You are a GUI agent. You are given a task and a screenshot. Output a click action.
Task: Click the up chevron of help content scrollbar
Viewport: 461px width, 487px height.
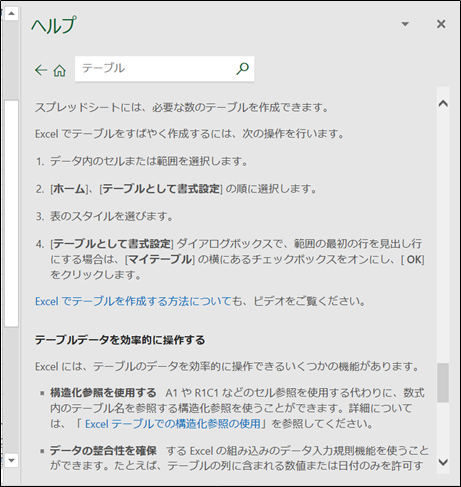pos(443,104)
